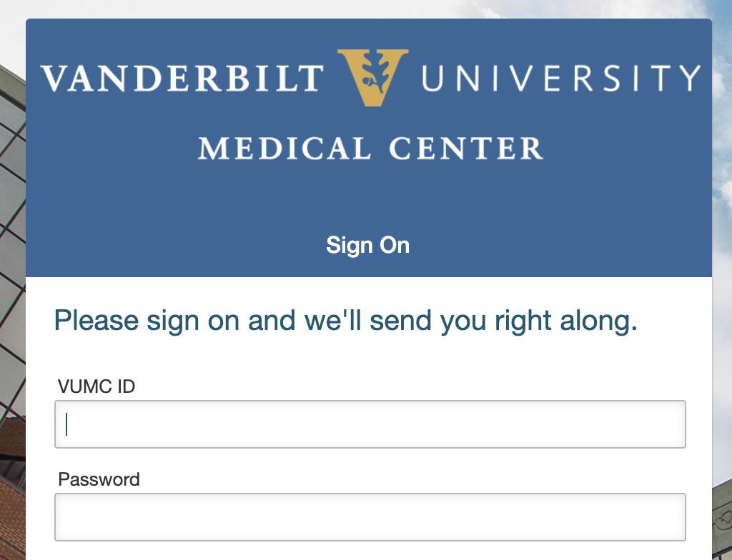Select the Password field label
The width and height of the screenshot is (732, 560).
99,479
